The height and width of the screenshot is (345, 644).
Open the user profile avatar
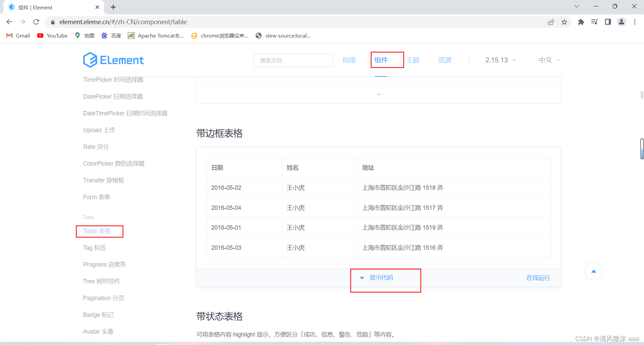(x=622, y=22)
